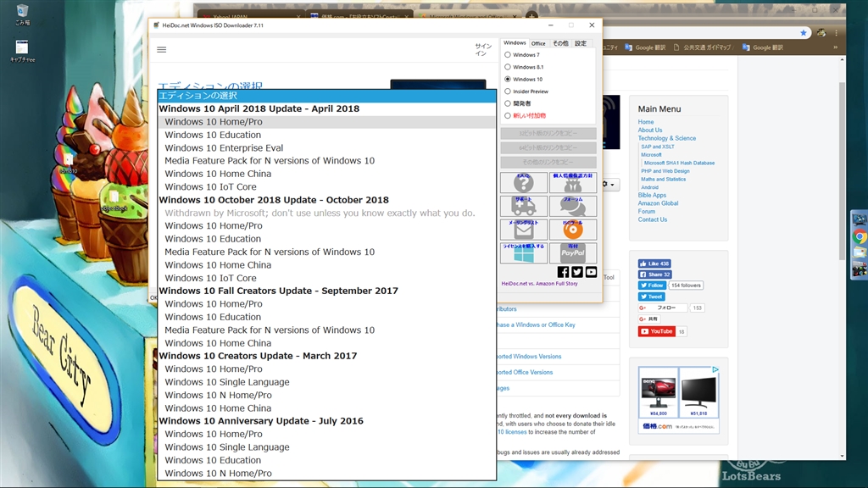The image size is (868, 488).
Task: Open Amazon Global in the Main Menu
Action: 658,203
